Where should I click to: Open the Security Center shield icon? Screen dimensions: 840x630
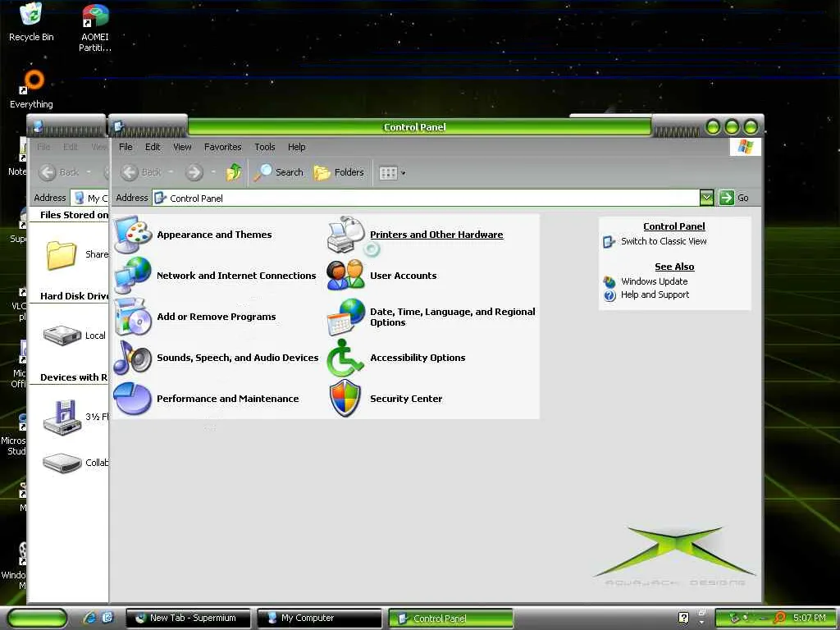click(346, 399)
